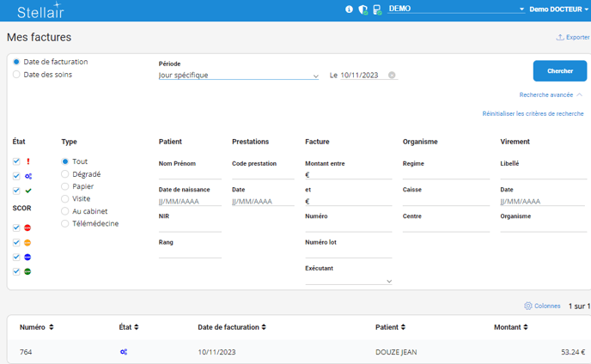The image size is (591, 364).
Task: Open the Colonnes gear settings
Action: coord(528,306)
